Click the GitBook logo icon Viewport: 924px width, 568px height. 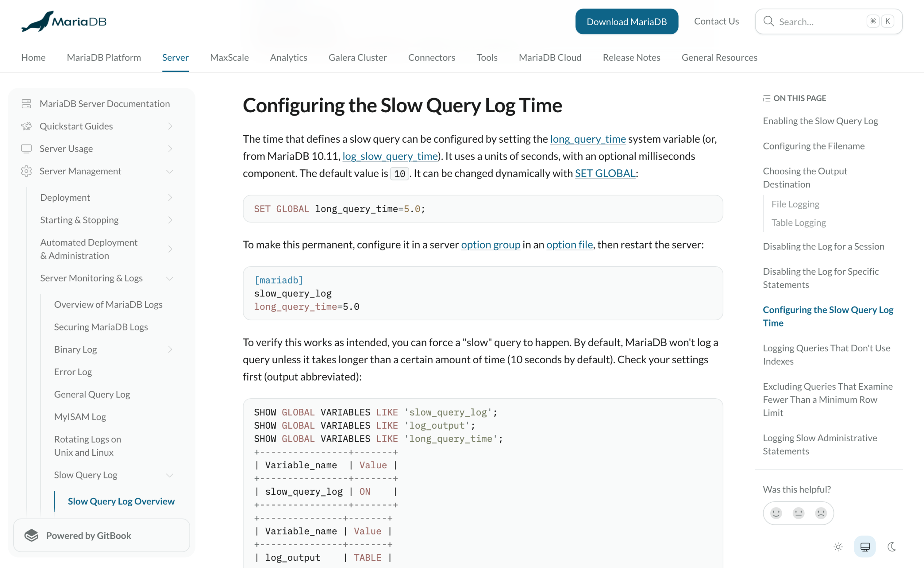click(x=31, y=535)
